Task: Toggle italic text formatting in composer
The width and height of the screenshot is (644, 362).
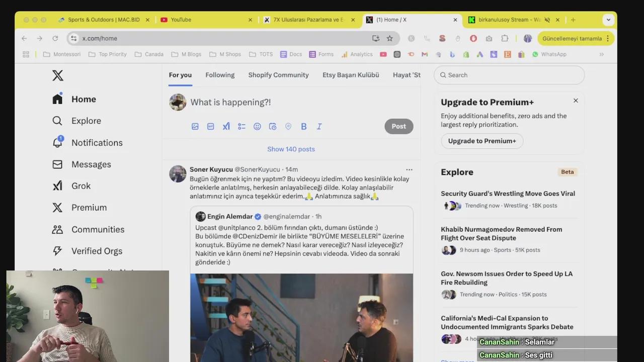Action: (319, 126)
